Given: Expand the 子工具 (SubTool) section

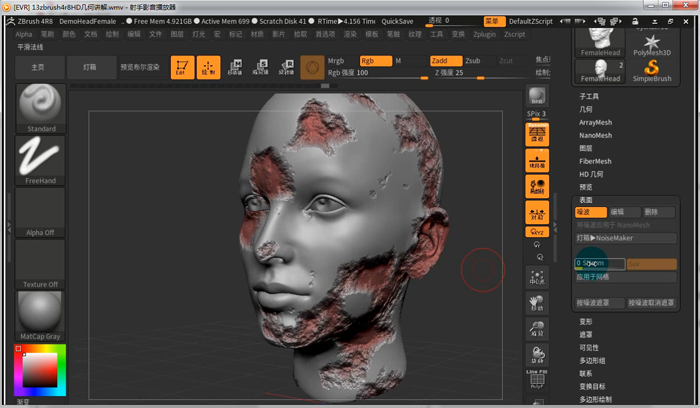Looking at the screenshot, I should (589, 96).
